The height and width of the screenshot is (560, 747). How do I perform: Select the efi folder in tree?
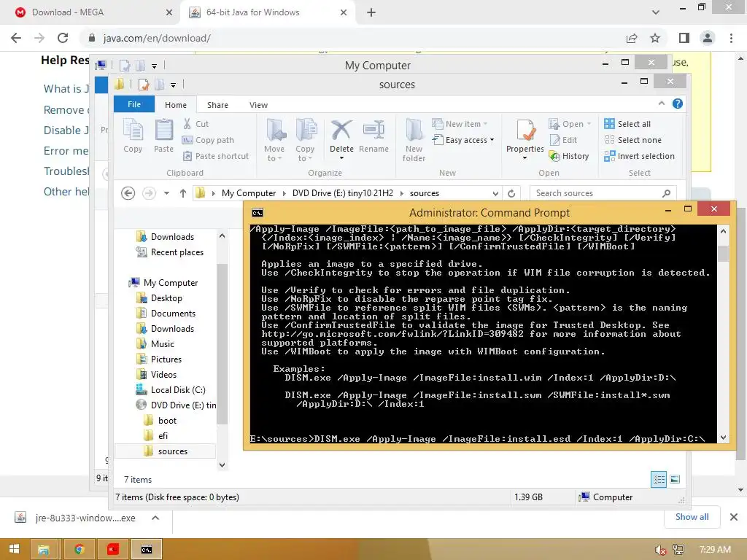click(156, 436)
